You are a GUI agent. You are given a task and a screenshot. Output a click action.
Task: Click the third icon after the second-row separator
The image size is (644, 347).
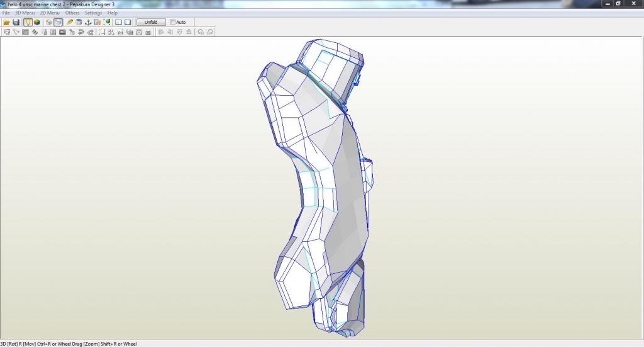[x=120, y=32]
